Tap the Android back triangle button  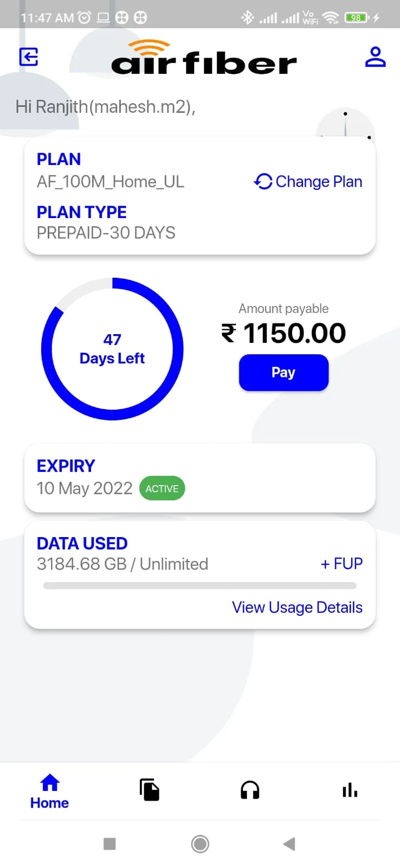point(289,844)
